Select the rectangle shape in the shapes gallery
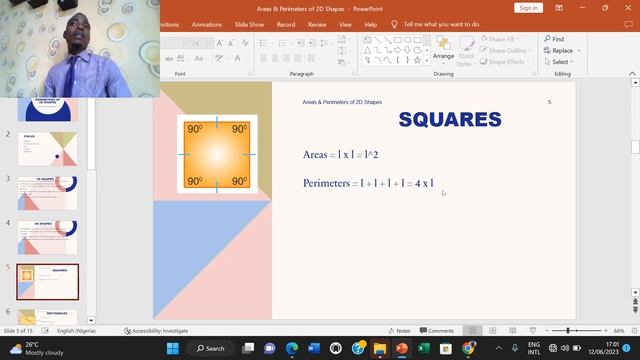This screenshot has height=360, width=640. (x=398, y=40)
